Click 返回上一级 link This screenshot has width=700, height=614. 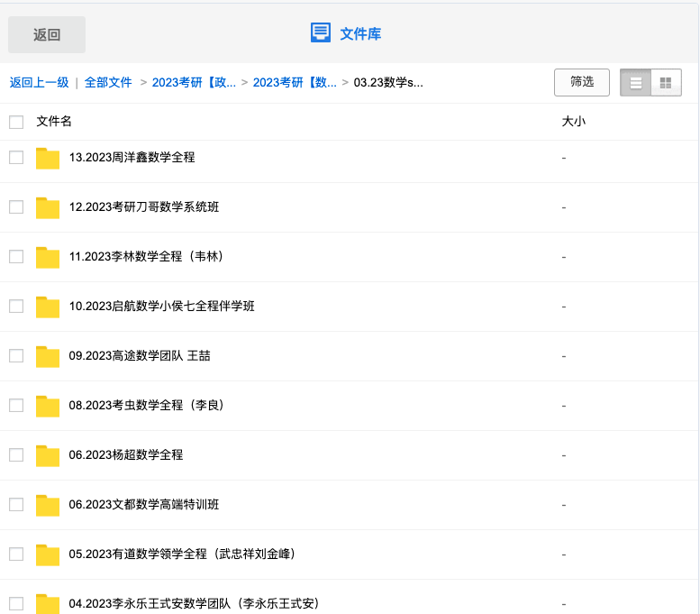(40, 83)
